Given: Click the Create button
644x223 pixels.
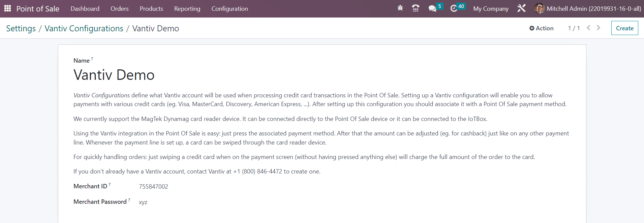Looking at the screenshot, I should pyautogui.click(x=624, y=28).
